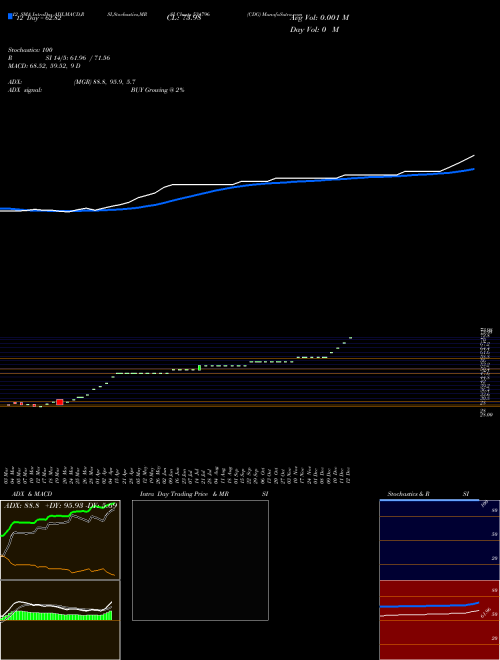Click the empty Intra Day Trading Price chart box
The image size is (500, 660).
click(200, 560)
